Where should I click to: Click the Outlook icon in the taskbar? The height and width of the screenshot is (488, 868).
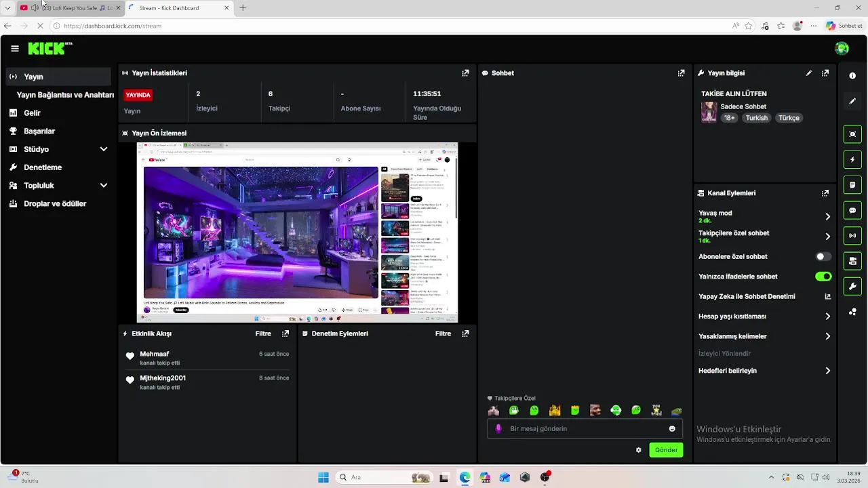pyautogui.click(x=505, y=477)
